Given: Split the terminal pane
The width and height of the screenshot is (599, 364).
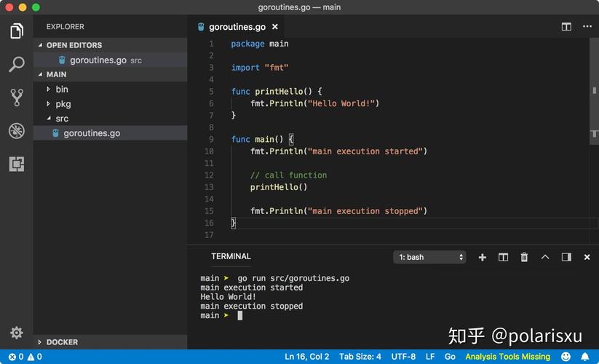Looking at the screenshot, I should coord(503,257).
